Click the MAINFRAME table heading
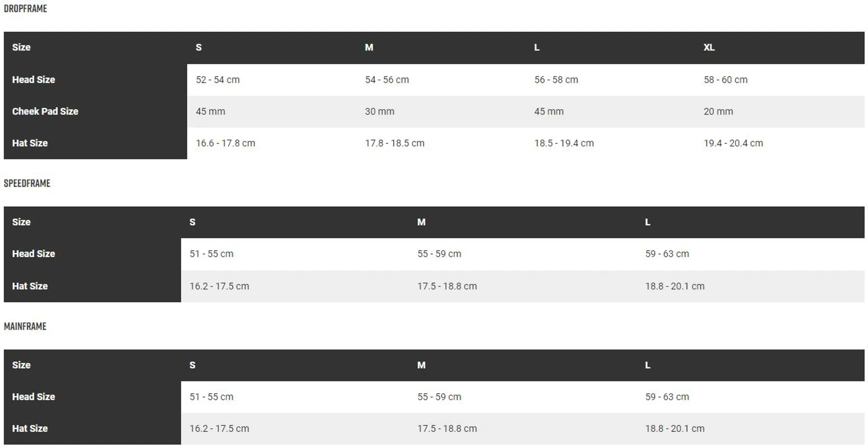 [25, 326]
